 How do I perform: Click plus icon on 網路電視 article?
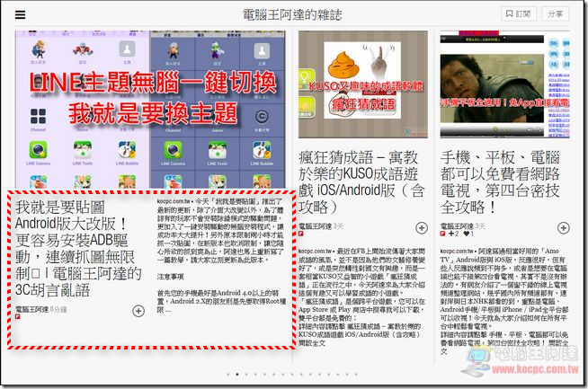563,227
